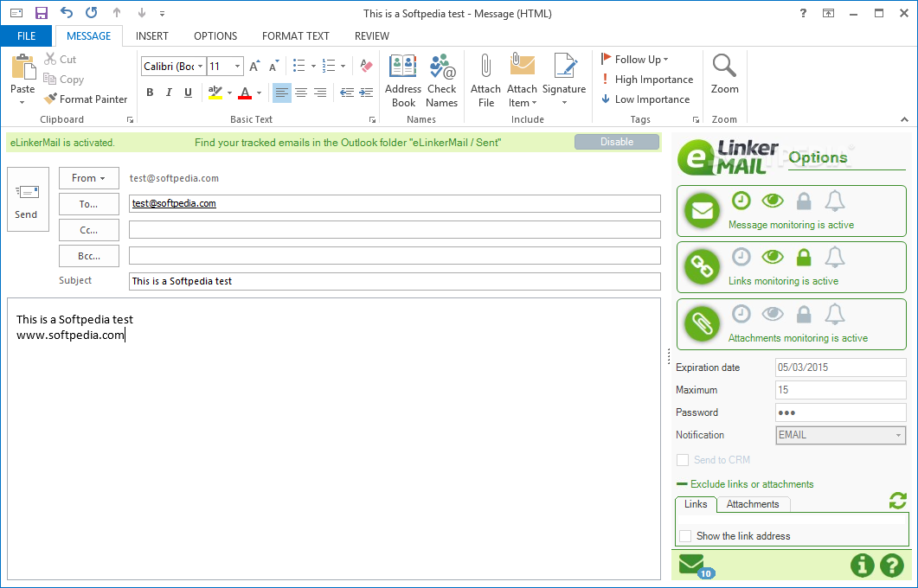Click the Paste clipboard icon
The width and height of the screenshot is (918, 588).
point(23,67)
